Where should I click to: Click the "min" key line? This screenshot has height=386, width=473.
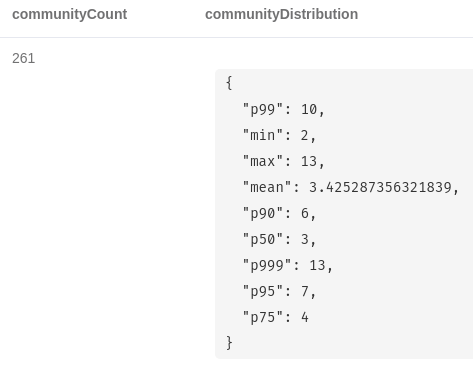pyautogui.click(x=279, y=135)
